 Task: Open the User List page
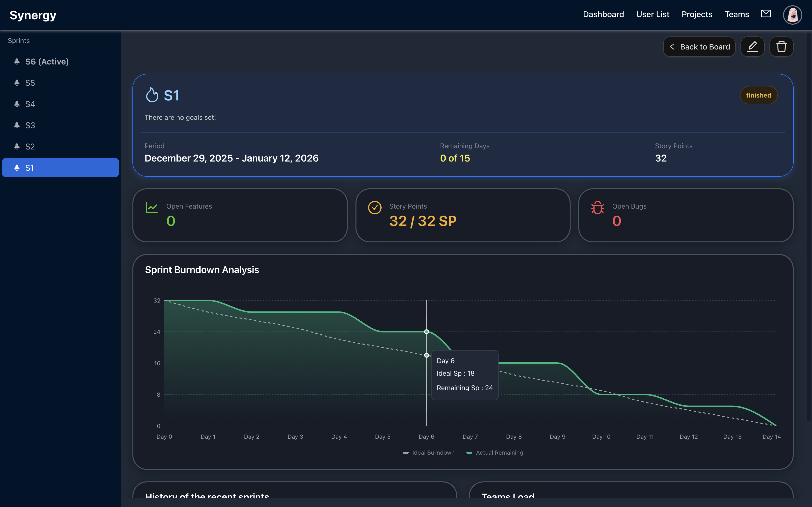point(652,14)
